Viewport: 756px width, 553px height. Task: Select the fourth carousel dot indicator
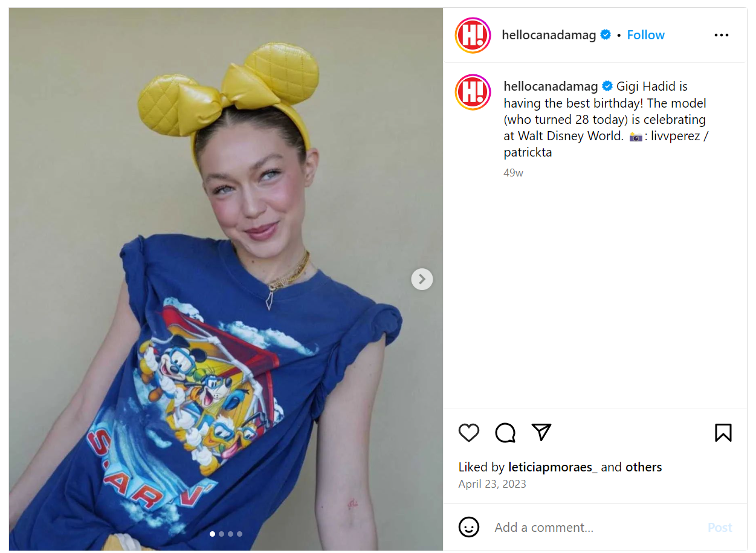[239, 534]
